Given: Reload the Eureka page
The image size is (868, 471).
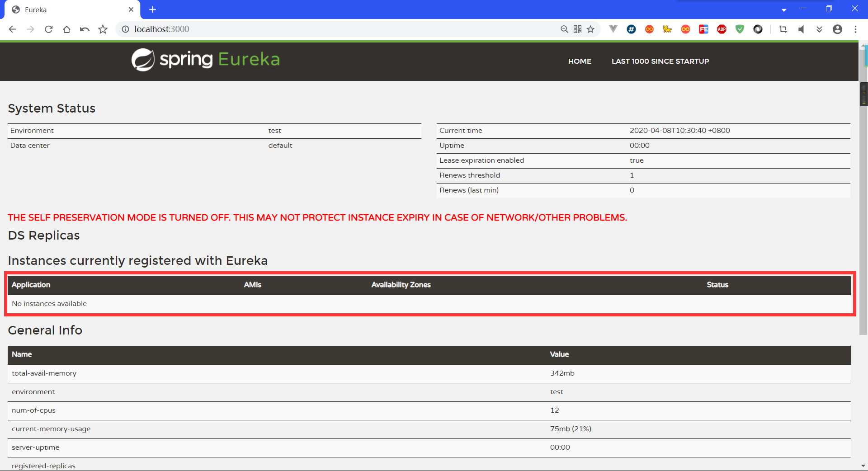Looking at the screenshot, I should [49, 29].
